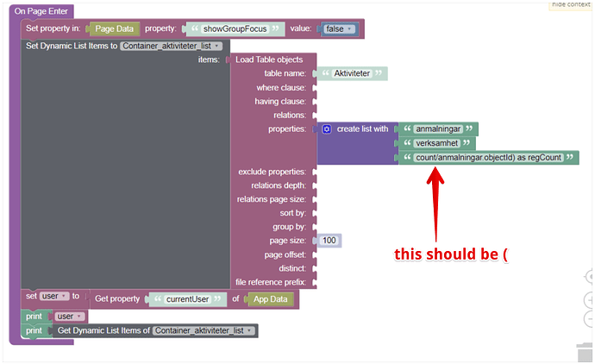The width and height of the screenshot is (595, 364).
Task: Open the first Container_aktiviteter_list dropdown in Set Dynamic List
Action: coord(171,46)
